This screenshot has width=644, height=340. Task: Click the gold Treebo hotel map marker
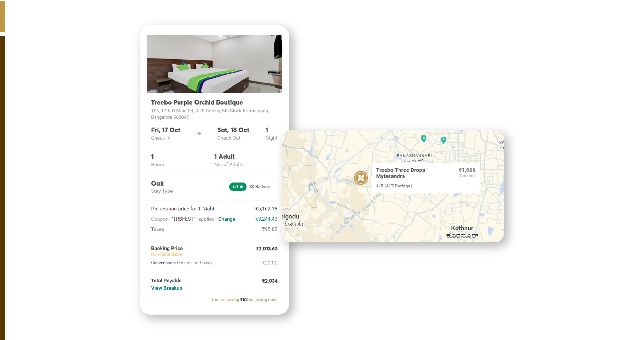(361, 178)
